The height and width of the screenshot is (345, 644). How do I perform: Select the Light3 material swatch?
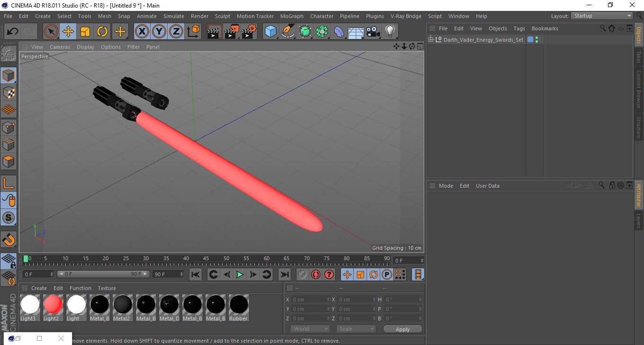coord(29,308)
